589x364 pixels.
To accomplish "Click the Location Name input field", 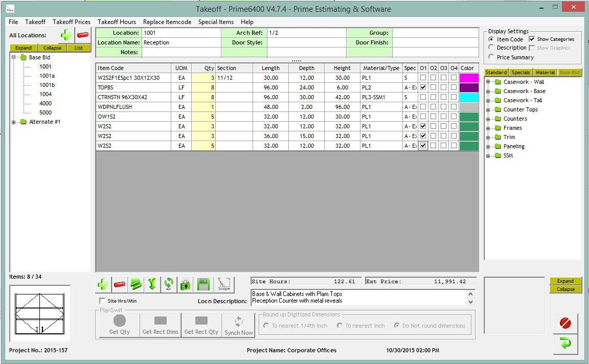I will click(181, 42).
